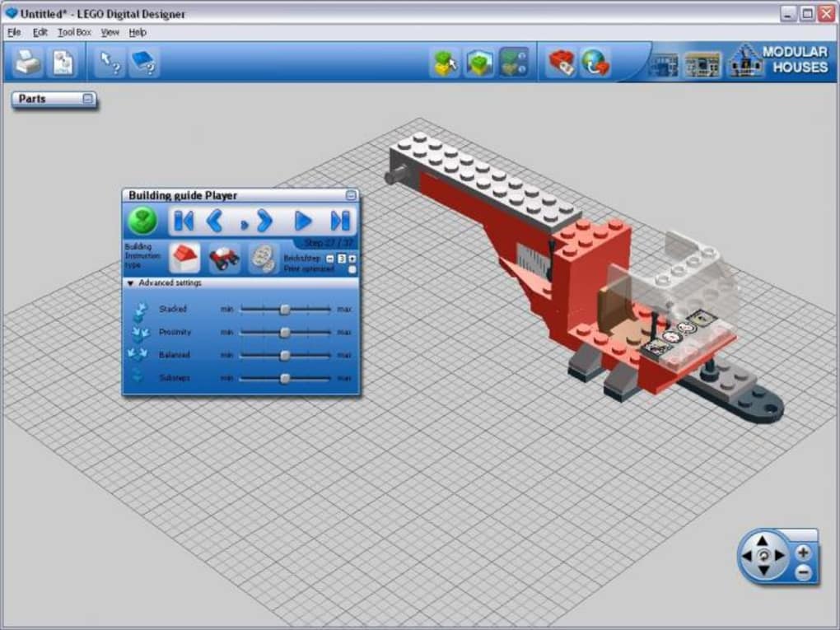Click the globe with brick icon
840x630 pixels.
point(595,63)
